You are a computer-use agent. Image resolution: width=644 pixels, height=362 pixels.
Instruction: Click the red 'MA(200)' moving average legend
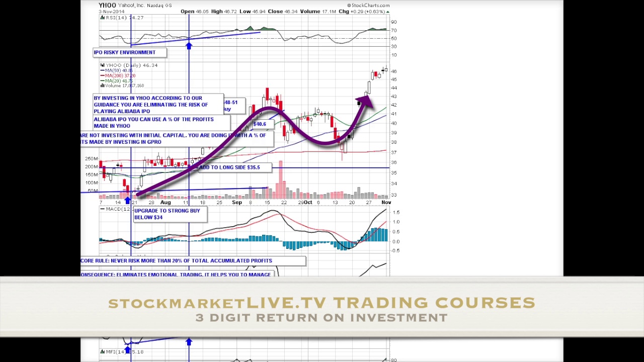pyautogui.click(x=118, y=75)
